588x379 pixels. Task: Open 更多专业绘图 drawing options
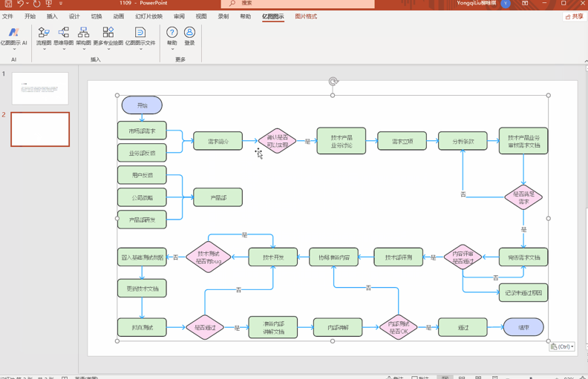pyautogui.click(x=108, y=39)
